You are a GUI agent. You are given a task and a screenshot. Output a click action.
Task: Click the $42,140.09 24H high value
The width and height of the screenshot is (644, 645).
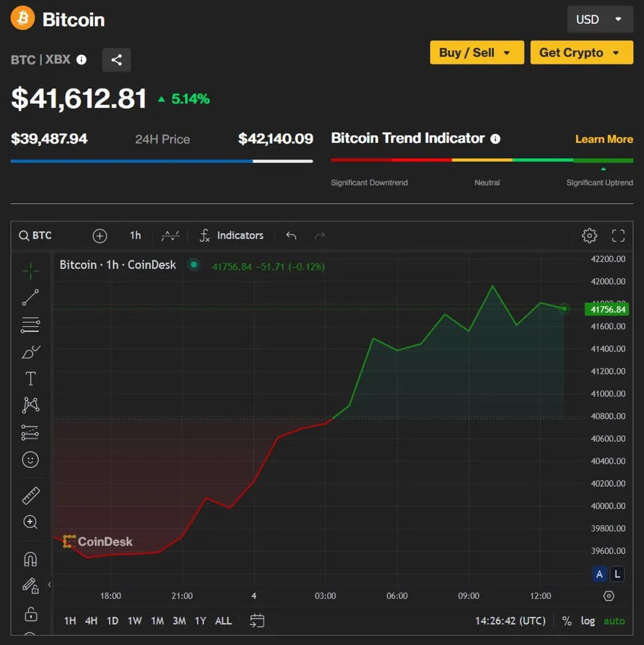pos(276,139)
